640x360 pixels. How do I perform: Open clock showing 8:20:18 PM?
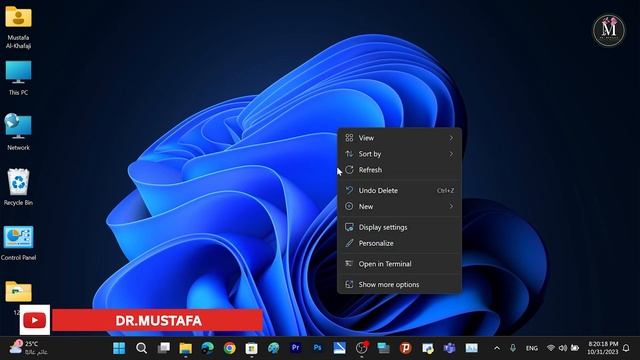tap(603, 348)
